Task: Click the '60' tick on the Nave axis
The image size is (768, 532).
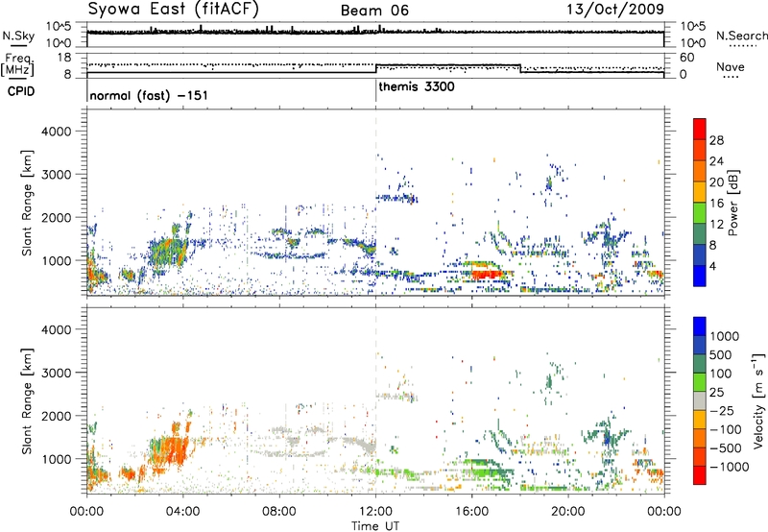Action: [687, 58]
